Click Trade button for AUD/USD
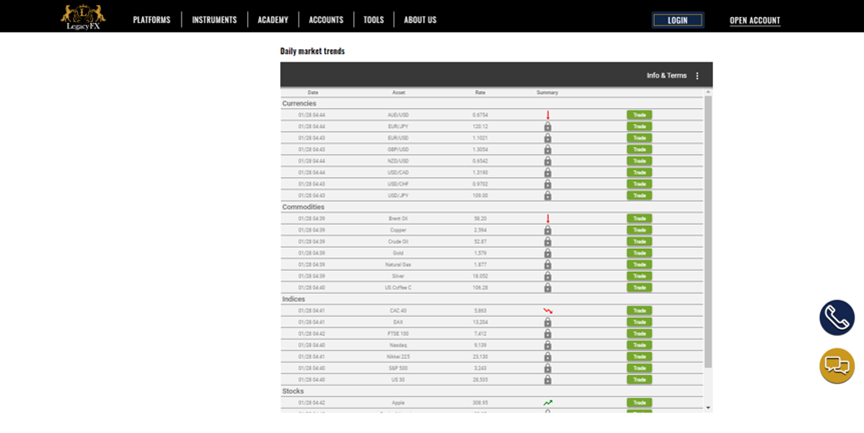 pyautogui.click(x=639, y=115)
